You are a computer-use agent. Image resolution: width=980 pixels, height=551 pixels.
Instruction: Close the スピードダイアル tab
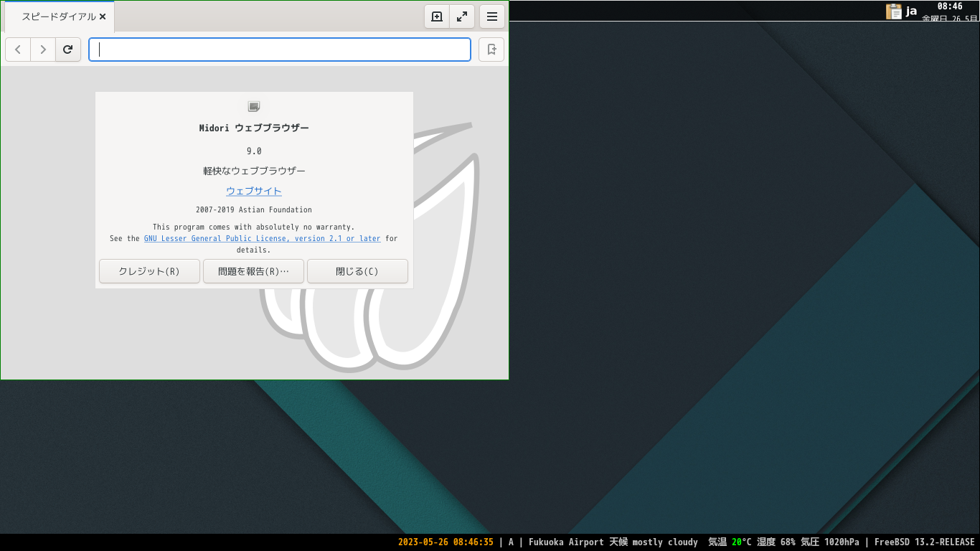click(x=103, y=17)
